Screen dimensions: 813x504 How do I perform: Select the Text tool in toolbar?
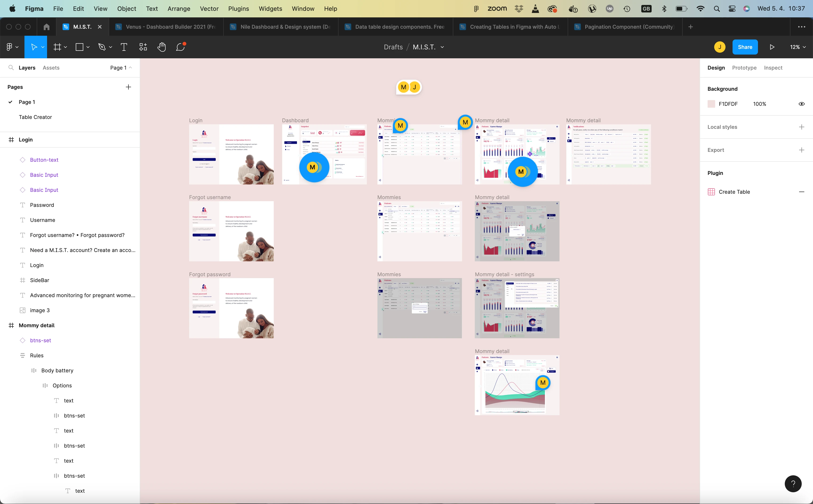[124, 47]
